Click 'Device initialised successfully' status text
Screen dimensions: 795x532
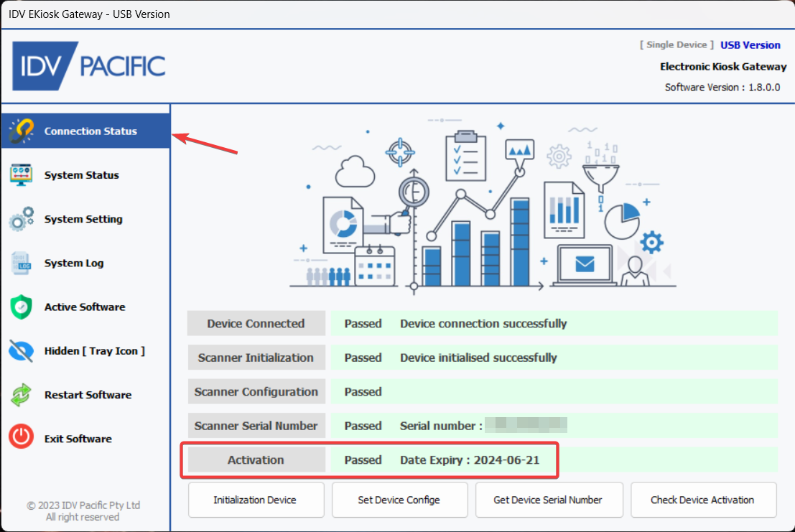pos(478,358)
